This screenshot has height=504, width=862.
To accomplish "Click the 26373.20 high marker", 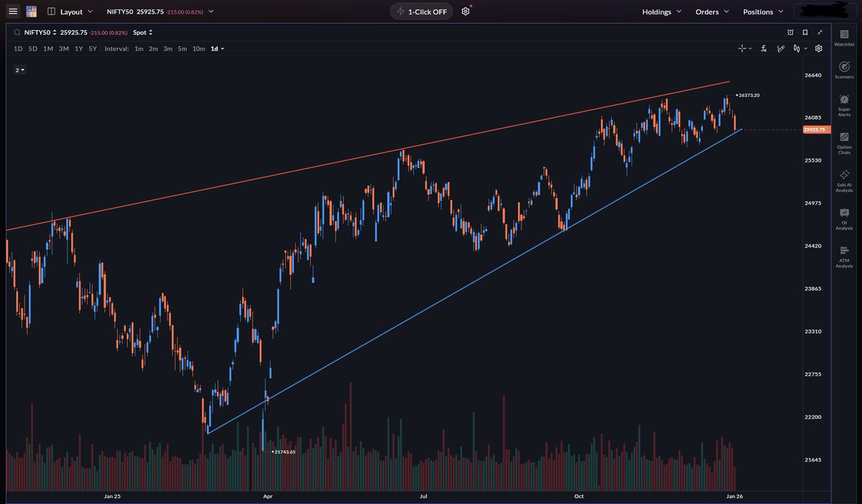I will 749,95.
